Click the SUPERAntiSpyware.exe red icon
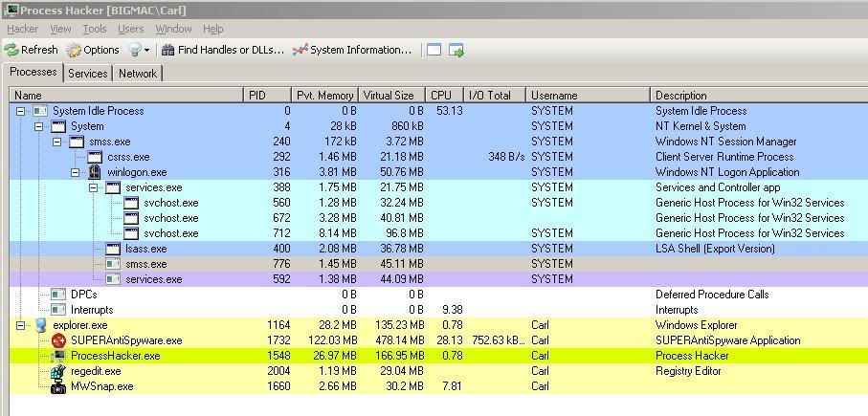The width and height of the screenshot is (868, 416). point(58,340)
